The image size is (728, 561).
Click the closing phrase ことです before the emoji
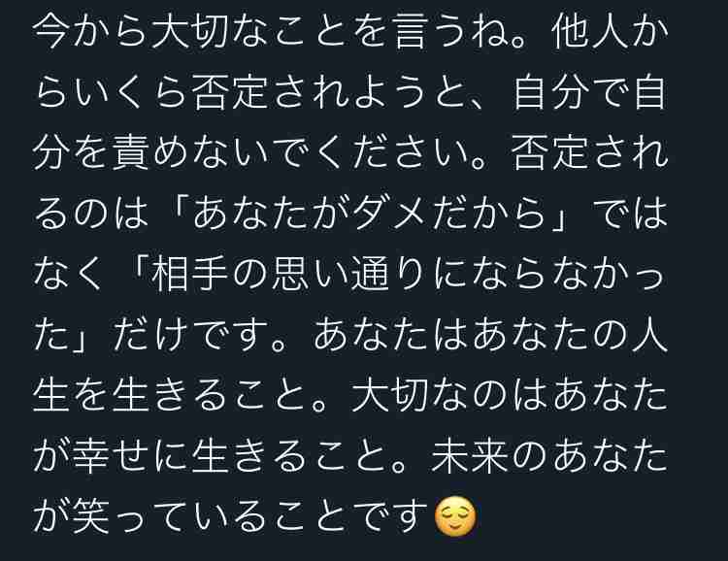click(x=351, y=516)
